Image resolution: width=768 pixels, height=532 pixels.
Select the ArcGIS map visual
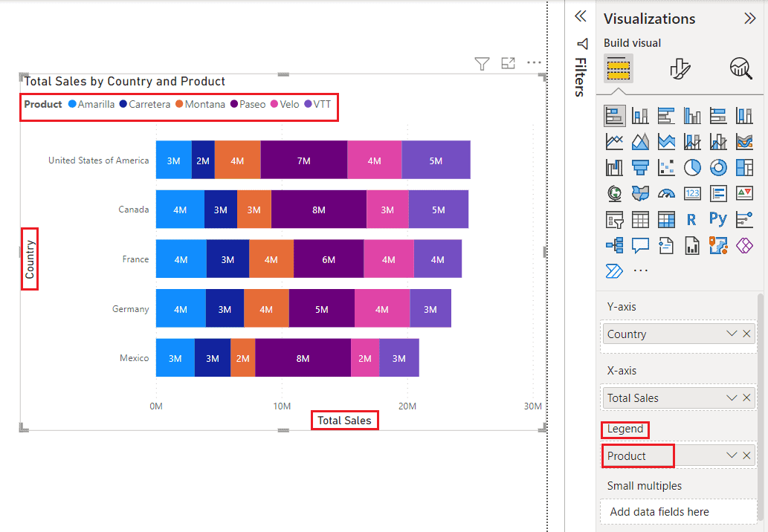tap(718, 245)
